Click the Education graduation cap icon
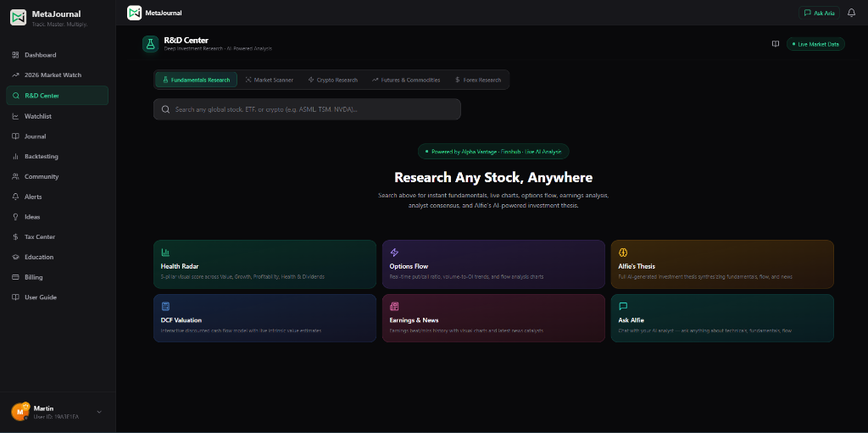This screenshot has width=868, height=433. 15,257
